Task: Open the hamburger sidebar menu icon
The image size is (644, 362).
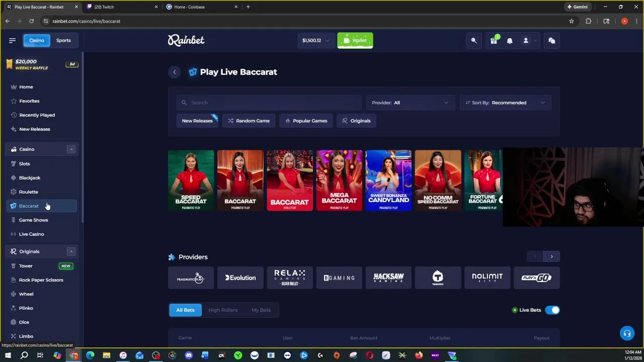Action: pyautogui.click(x=12, y=40)
